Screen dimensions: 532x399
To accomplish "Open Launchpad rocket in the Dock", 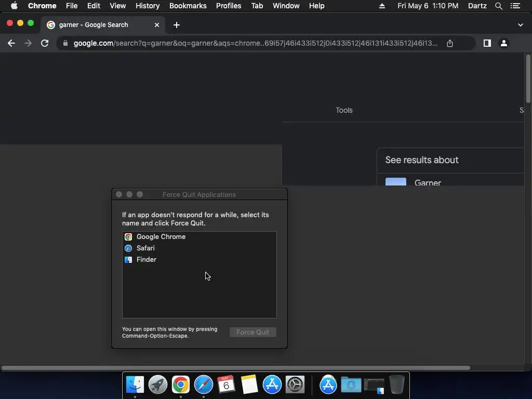I will coord(158,384).
